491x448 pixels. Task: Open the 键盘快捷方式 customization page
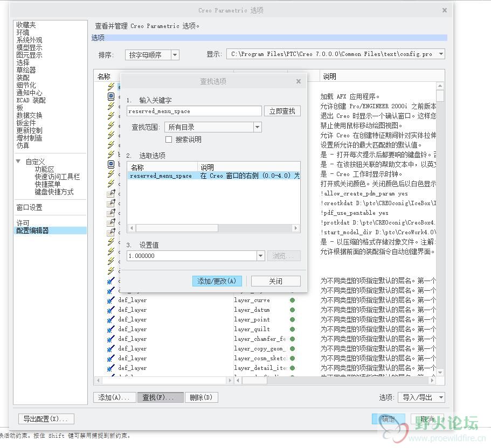pyautogui.click(x=54, y=192)
